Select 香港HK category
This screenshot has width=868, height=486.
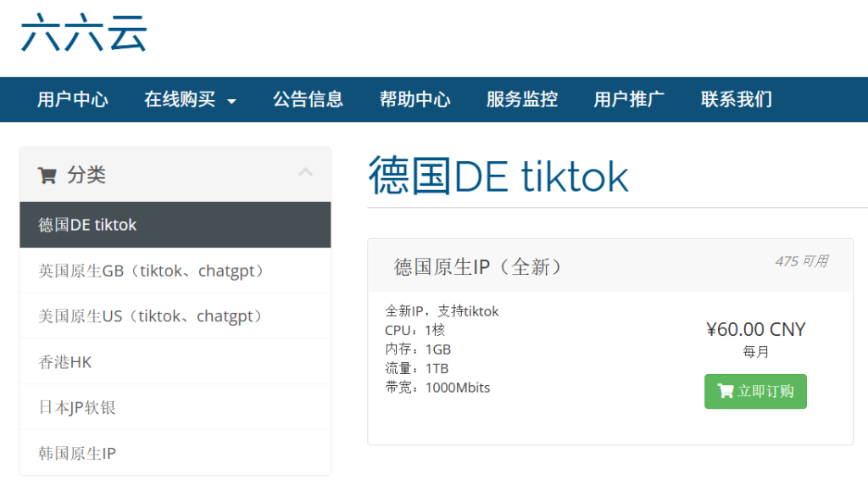pos(175,361)
